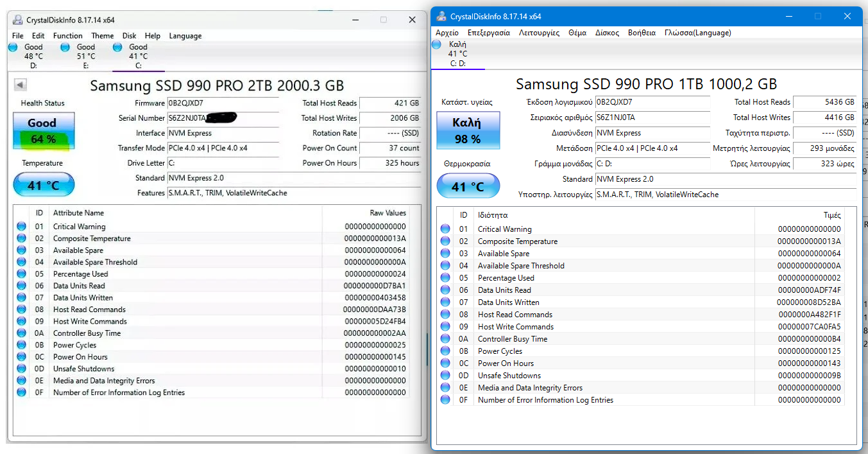The image size is (868, 454).
Task: Click status icon for Power Cycles, left window
Action: click(22, 345)
